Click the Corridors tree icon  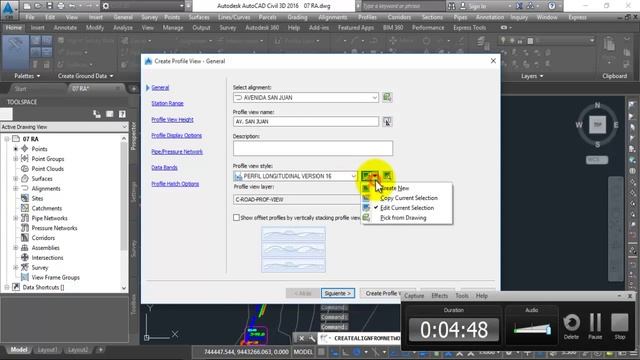[x=25, y=238]
